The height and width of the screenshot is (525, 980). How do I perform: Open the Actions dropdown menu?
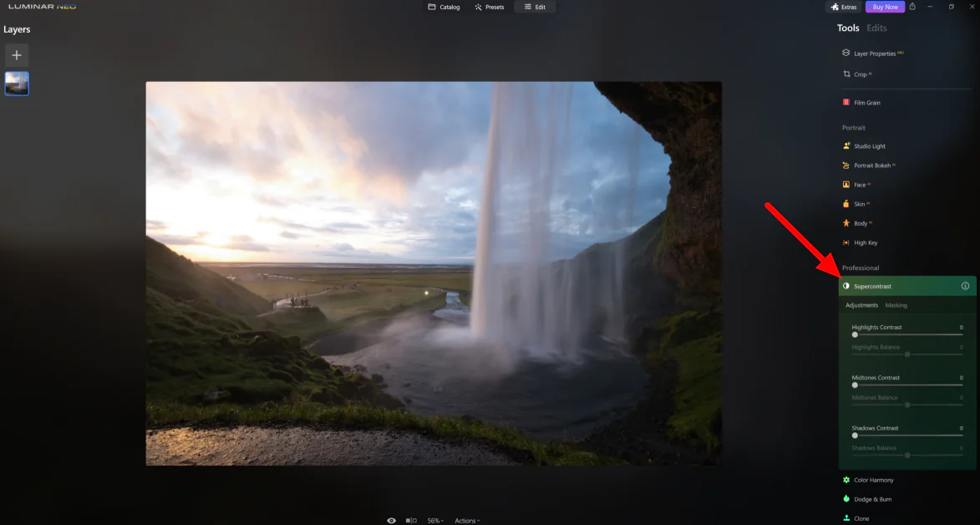[x=467, y=520]
